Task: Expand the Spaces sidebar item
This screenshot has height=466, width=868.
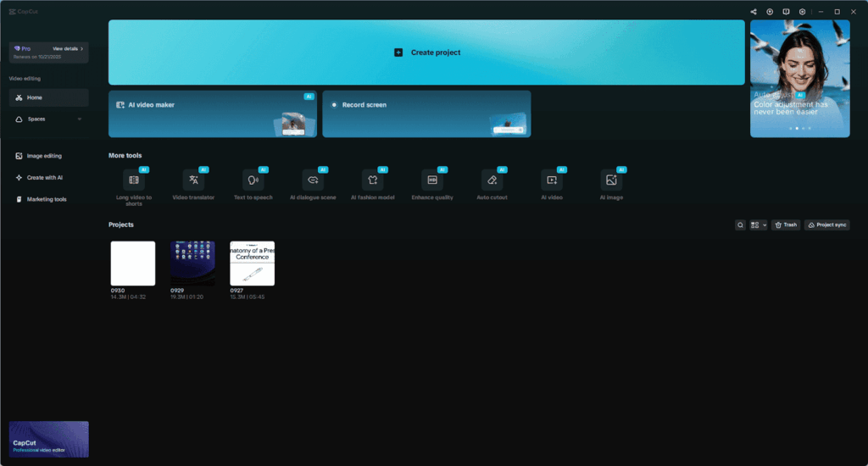Action: point(48,119)
